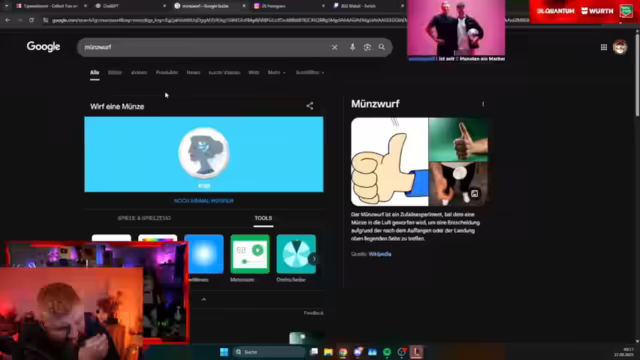Open the Metronom tool tile
The image size is (640, 360).
point(250,254)
